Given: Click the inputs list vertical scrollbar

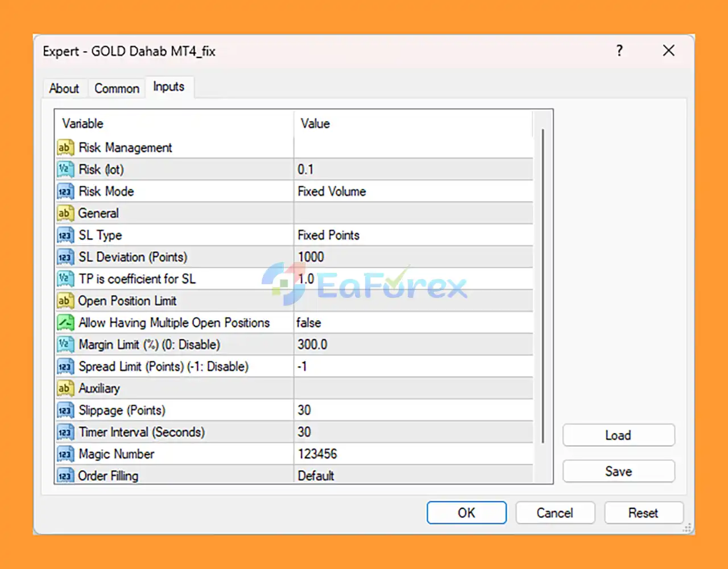Looking at the screenshot, I should tap(543, 284).
